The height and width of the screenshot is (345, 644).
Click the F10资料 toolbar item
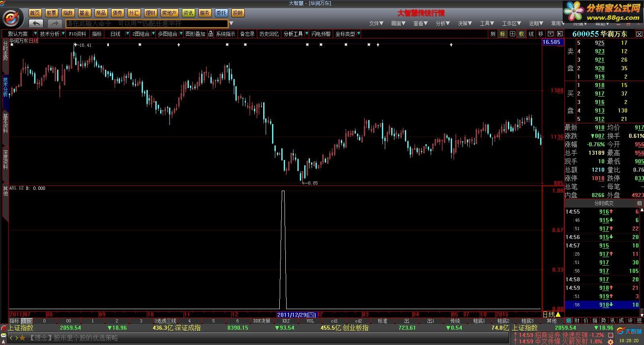click(77, 34)
